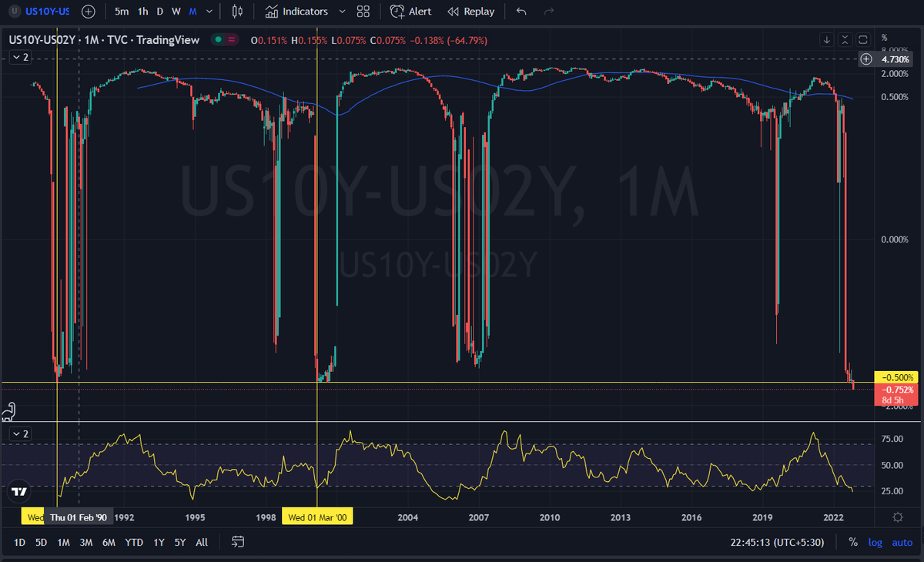Screen dimensions: 924x562
Task: Set chart range to 5Y
Action: [x=180, y=542]
